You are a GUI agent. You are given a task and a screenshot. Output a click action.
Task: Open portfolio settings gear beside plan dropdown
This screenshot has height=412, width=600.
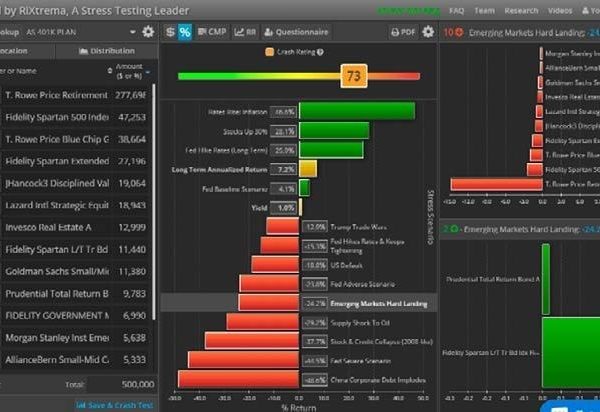point(148,32)
